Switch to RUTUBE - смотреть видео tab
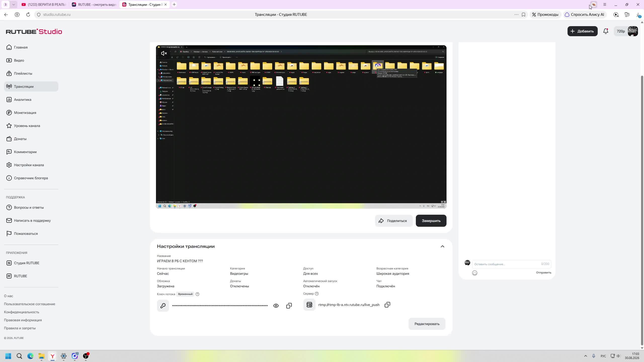The width and height of the screenshot is (644, 362). click(x=94, y=5)
